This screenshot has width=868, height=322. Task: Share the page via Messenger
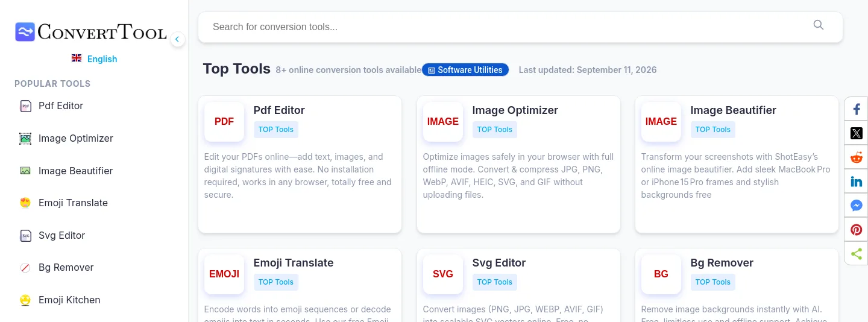857,206
